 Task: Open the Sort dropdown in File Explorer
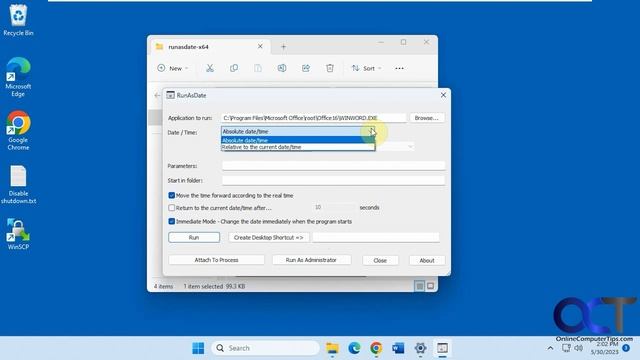click(367, 68)
